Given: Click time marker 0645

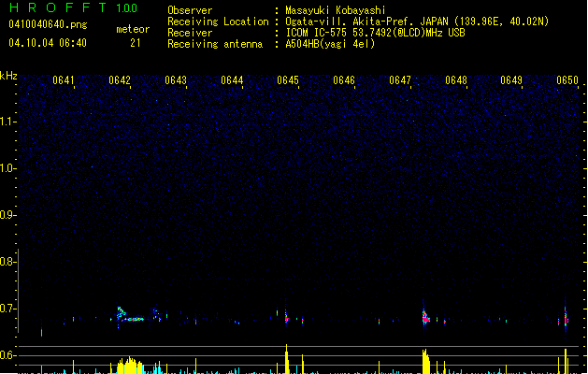Looking at the screenshot, I should click(288, 80).
